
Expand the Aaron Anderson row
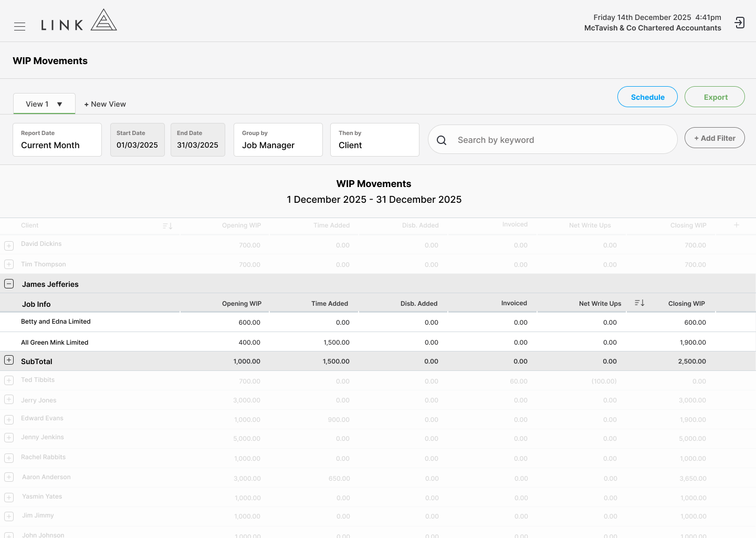point(9,477)
